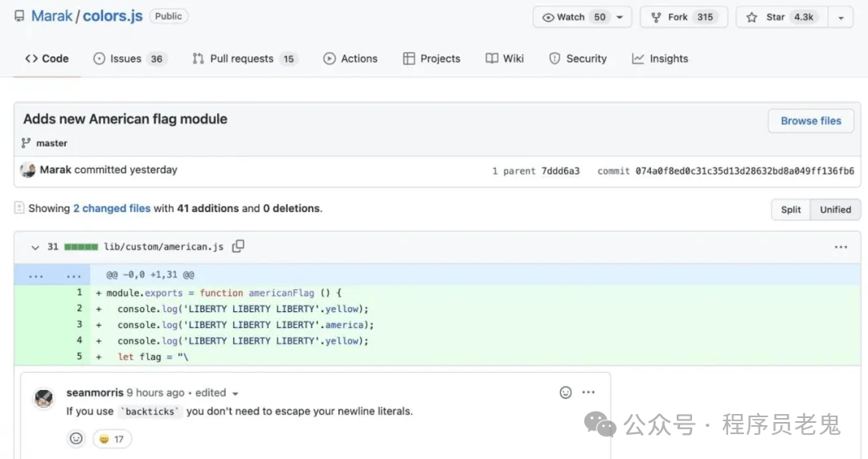Open the file options three-dot menu
Image resolution: width=868 pixels, height=459 pixels.
tap(841, 248)
